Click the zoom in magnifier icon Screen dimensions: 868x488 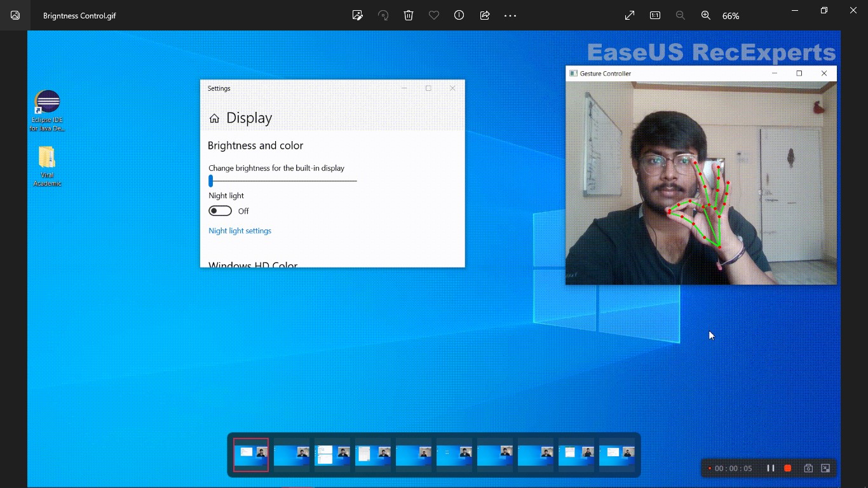(706, 15)
